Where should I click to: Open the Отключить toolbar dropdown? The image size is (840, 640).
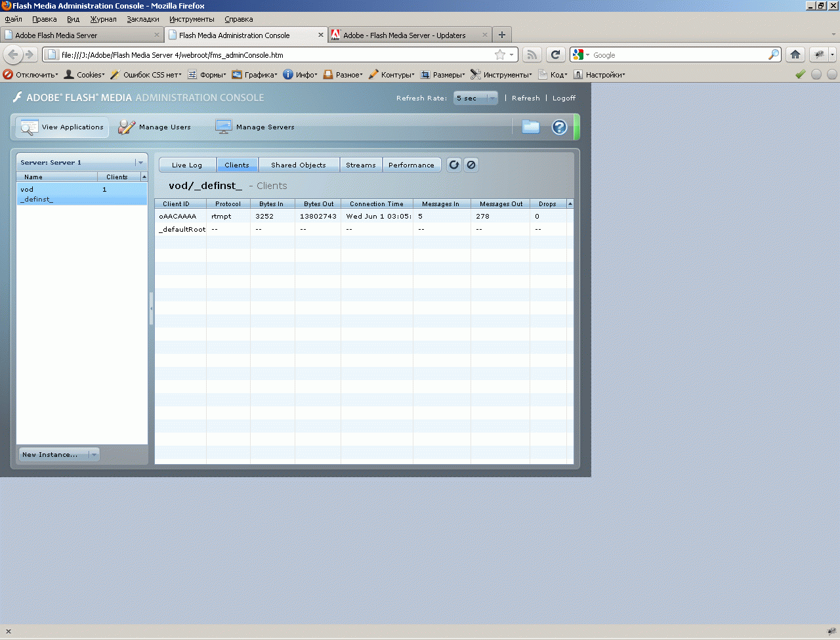click(31, 74)
